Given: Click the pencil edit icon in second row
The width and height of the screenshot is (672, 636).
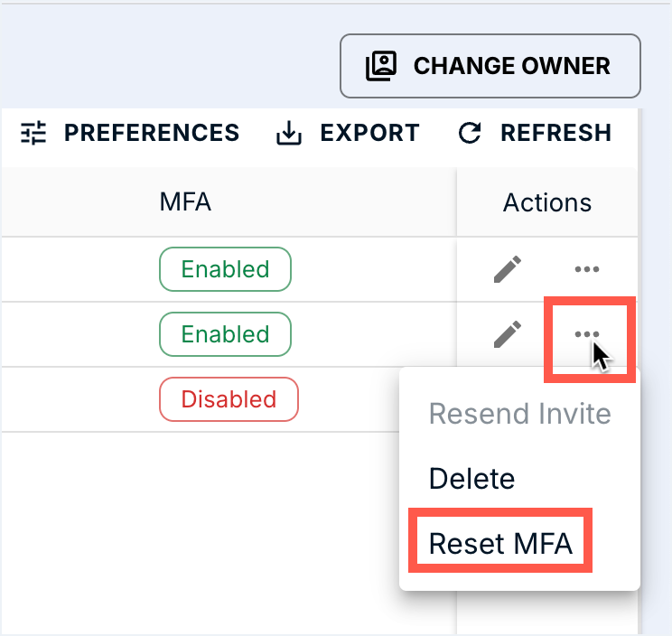Looking at the screenshot, I should pyautogui.click(x=508, y=334).
